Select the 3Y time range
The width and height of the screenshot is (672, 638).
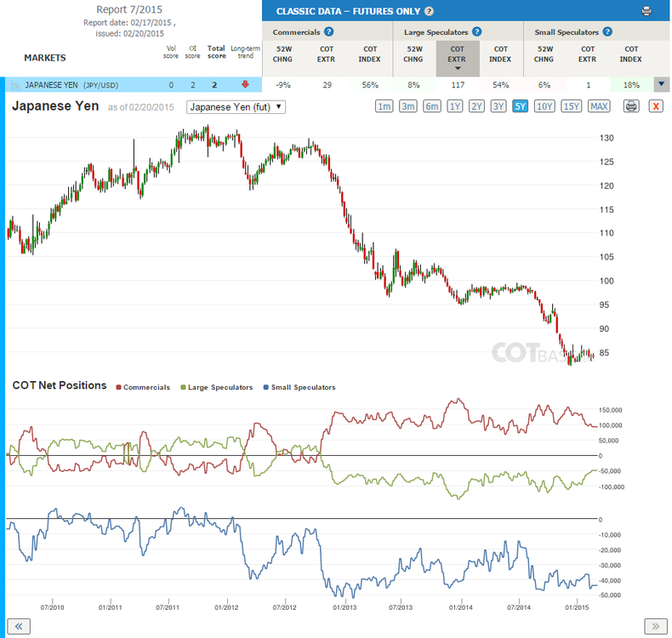pos(498,106)
